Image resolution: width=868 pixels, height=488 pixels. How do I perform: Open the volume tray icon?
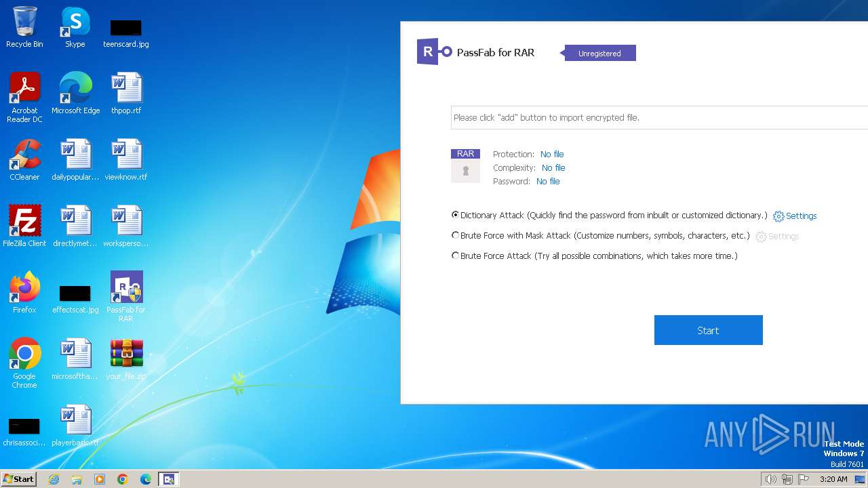[x=770, y=479]
